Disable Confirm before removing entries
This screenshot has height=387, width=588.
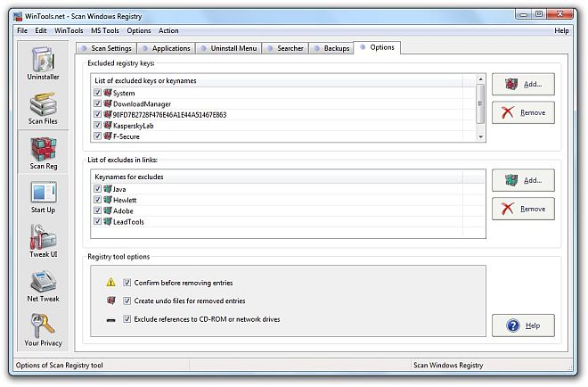[127, 283]
